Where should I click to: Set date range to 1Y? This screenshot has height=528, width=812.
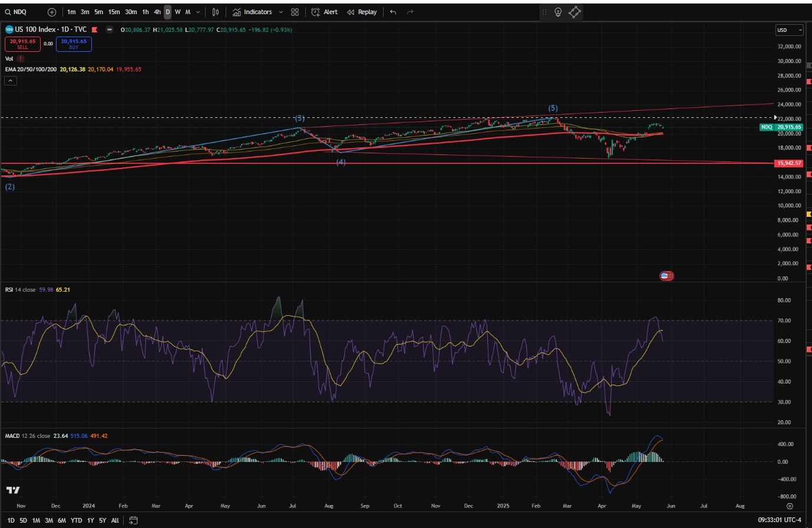point(90,521)
